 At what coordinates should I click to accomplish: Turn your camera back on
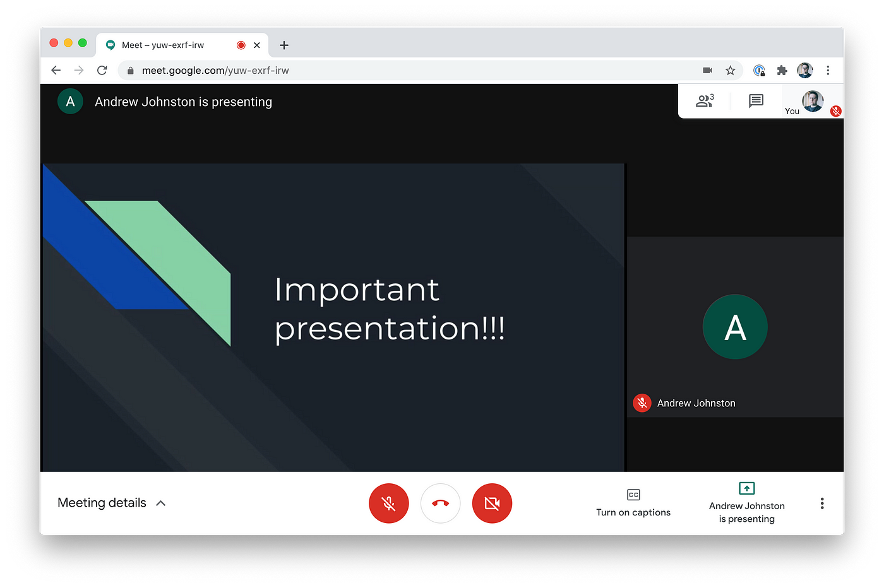(x=492, y=503)
